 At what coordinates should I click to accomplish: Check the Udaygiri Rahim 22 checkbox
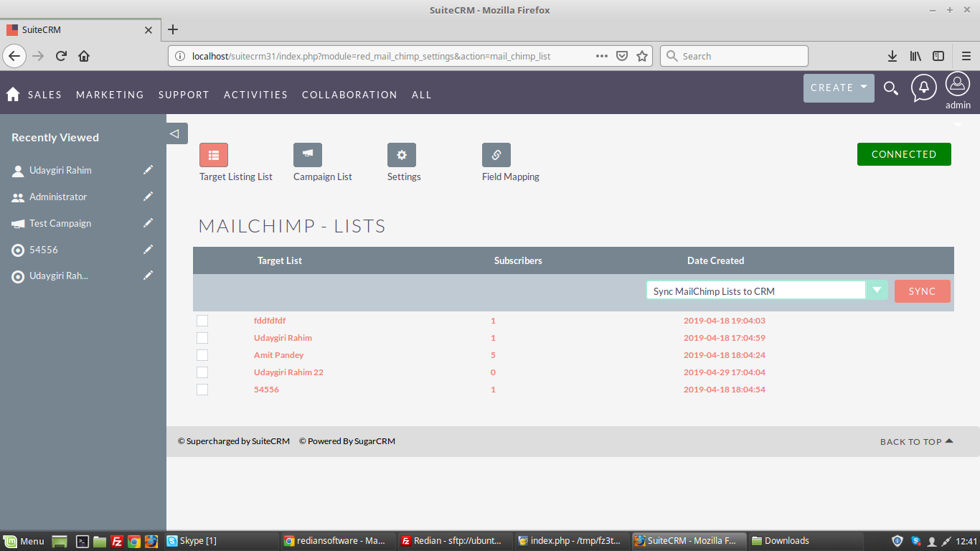(202, 372)
